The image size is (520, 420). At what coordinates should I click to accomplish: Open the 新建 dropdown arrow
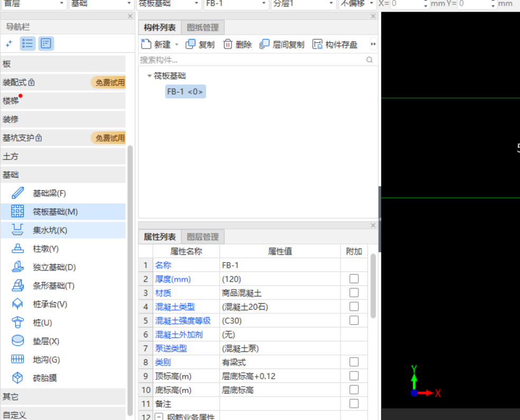[x=177, y=44]
